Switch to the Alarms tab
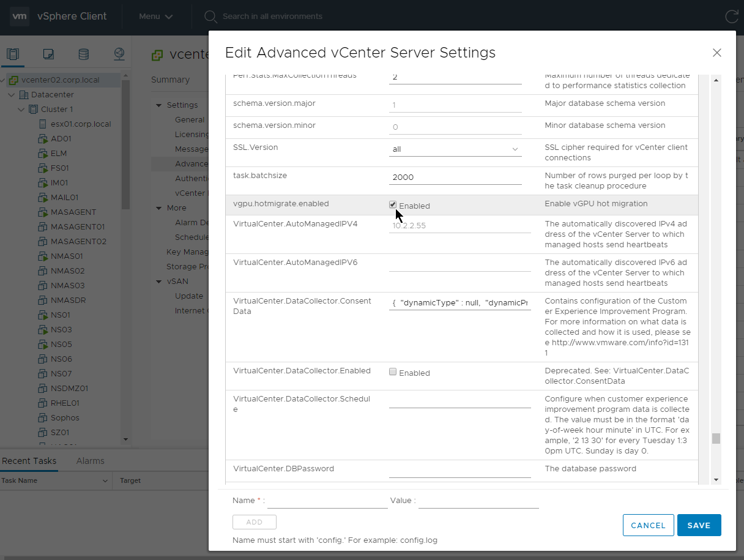Viewport: 744px width, 560px height. point(90,461)
